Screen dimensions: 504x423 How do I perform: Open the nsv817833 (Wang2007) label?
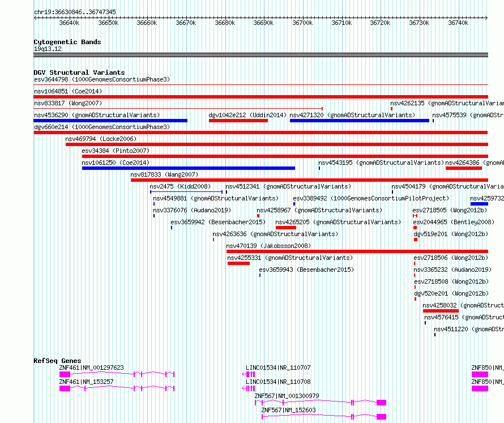pyautogui.click(x=164, y=174)
